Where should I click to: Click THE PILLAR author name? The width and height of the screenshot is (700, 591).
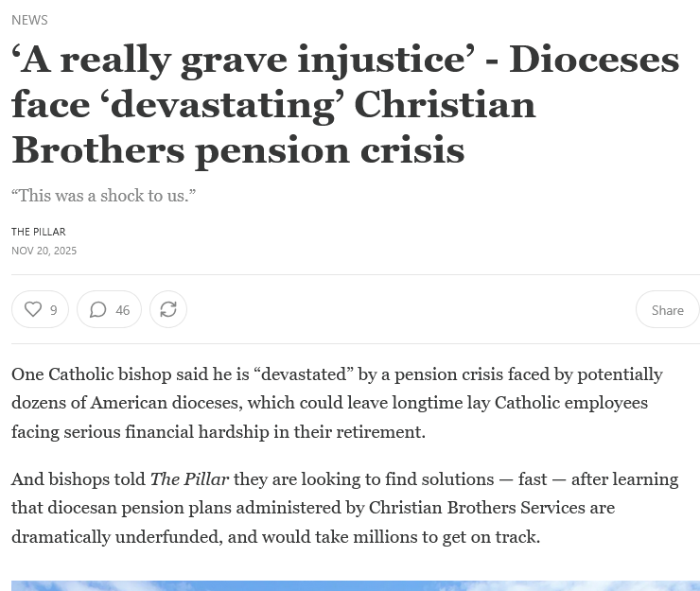coord(39,232)
